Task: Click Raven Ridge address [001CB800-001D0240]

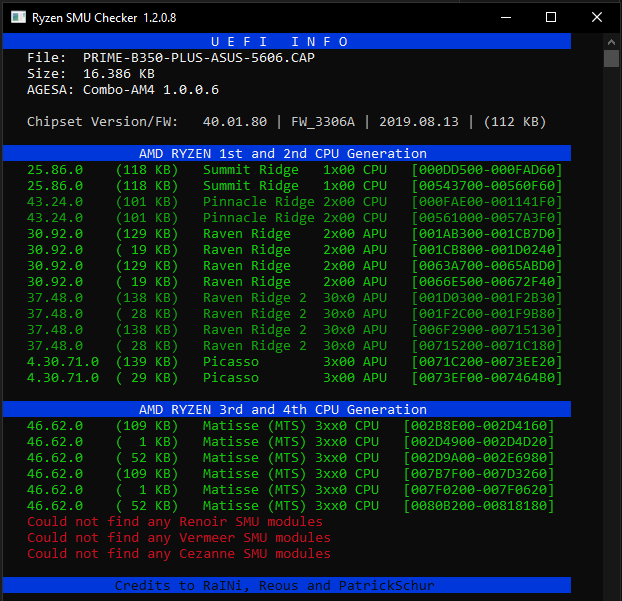Action: 487,250
